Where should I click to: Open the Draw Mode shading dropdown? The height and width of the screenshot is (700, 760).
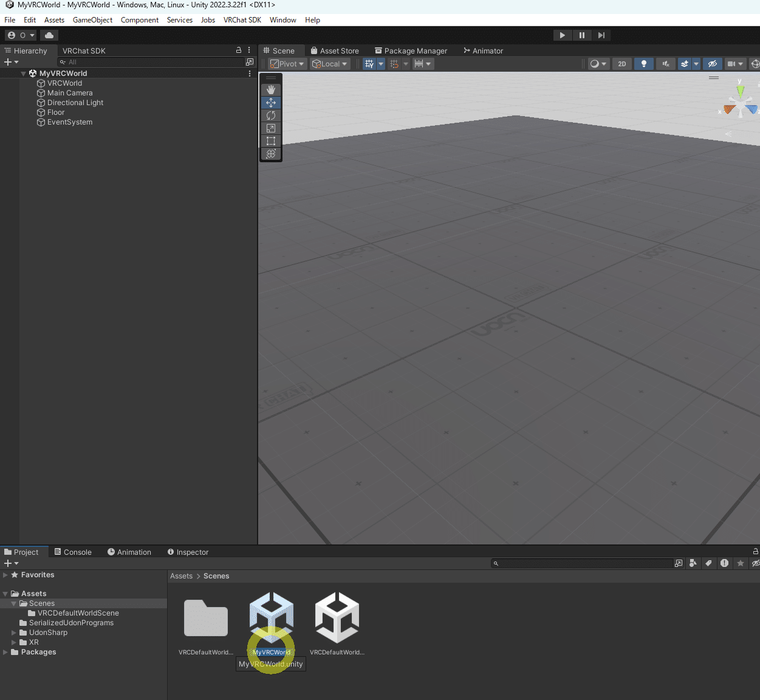click(x=598, y=64)
